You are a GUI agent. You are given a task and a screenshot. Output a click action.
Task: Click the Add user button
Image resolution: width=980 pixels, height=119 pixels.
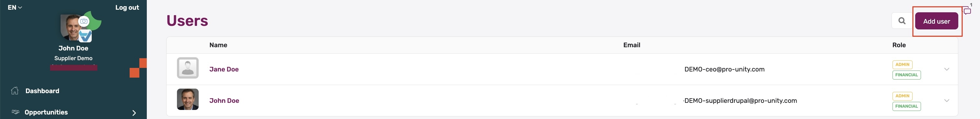coord(936,21)
